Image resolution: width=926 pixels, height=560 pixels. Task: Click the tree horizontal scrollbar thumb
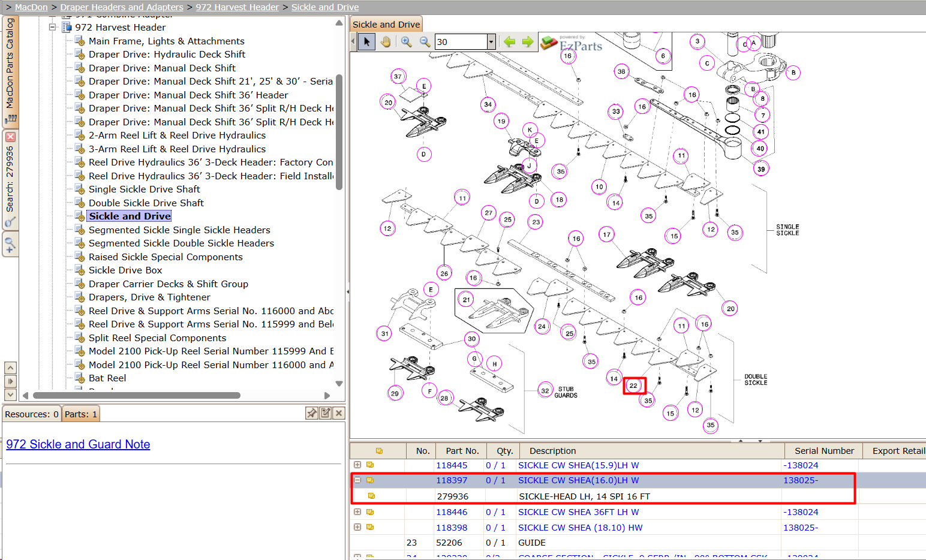tap(137, 395)
